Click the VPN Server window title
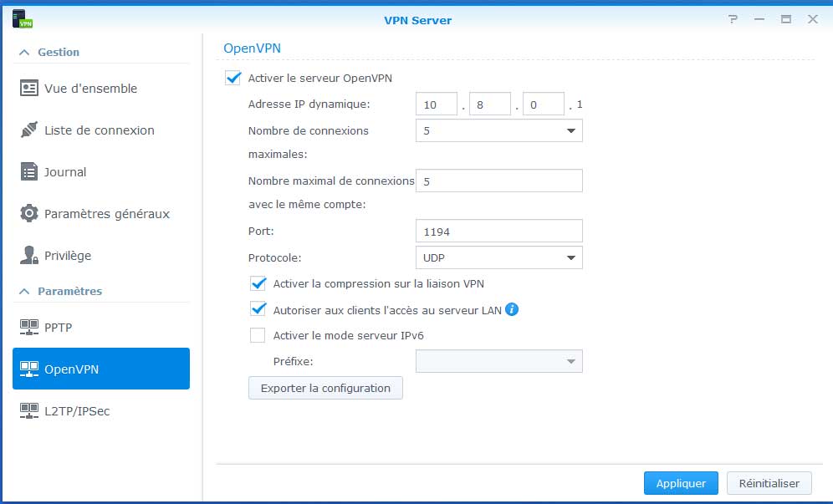Screen dimensions: 833x504 417,20
